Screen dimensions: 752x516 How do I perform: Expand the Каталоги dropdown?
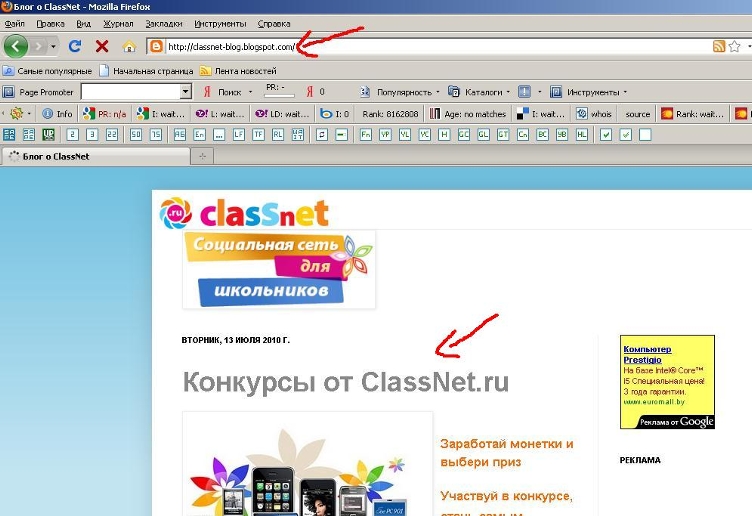tap(508, 92)
